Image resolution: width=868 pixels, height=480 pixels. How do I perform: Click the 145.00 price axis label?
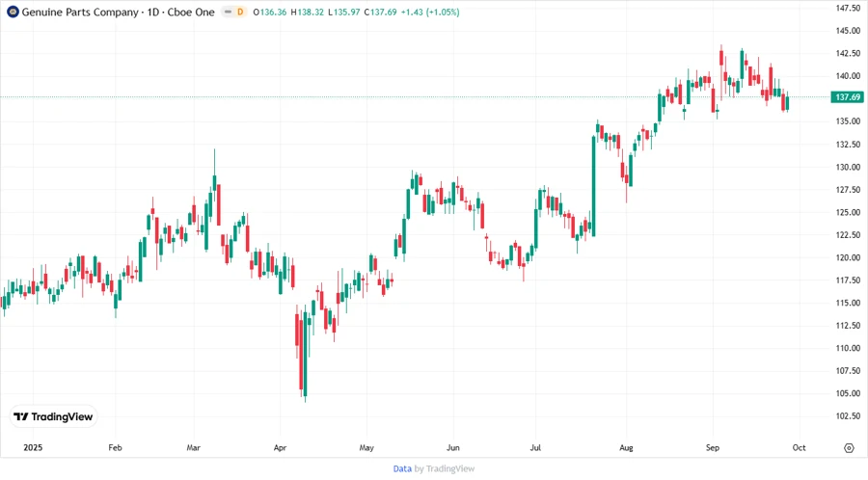coord(848,31)
